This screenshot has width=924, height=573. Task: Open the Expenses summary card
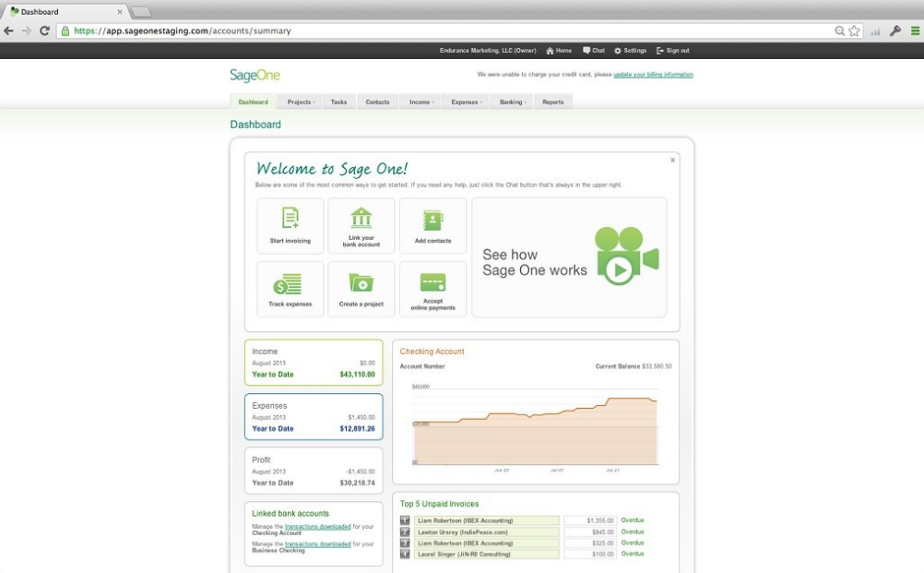coord(314,417)
